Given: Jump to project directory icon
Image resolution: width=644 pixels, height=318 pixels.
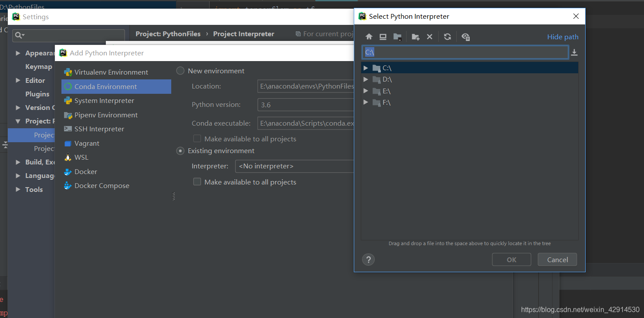Looking at the screenshot, I should pos(397,37).
